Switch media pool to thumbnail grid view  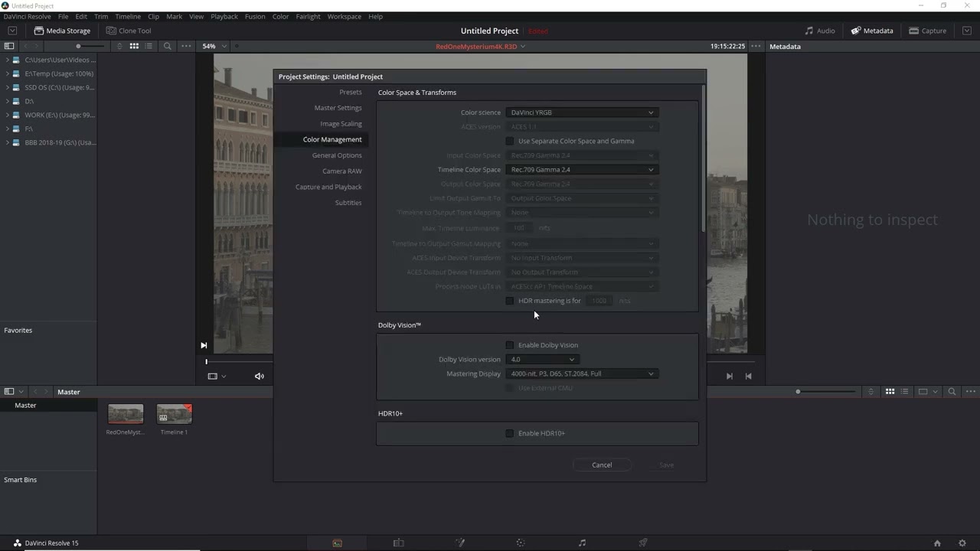(890, 392)
